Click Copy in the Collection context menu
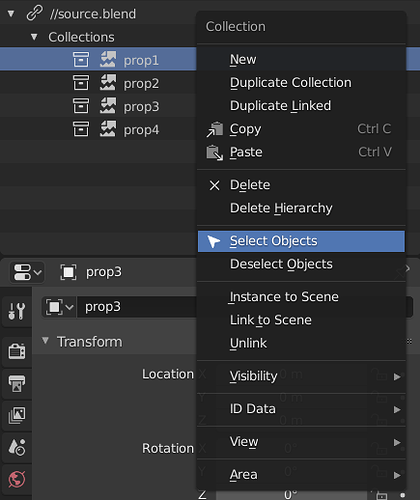Screen dimensions: 420x500 (301, 129)
